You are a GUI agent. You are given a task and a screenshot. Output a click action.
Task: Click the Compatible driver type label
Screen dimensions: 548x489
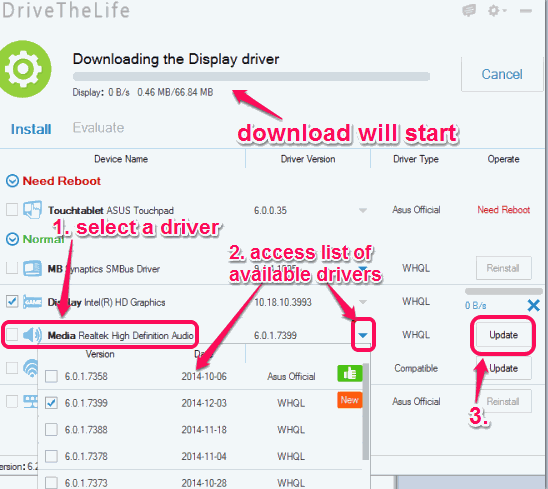click(x=416, y=368)
